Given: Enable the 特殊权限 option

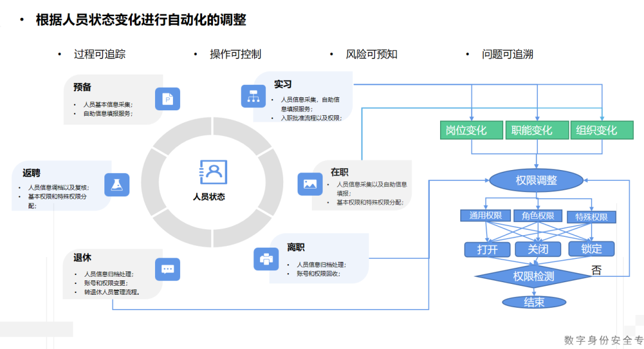Looking at the screenshot, I should click(592, 217).
